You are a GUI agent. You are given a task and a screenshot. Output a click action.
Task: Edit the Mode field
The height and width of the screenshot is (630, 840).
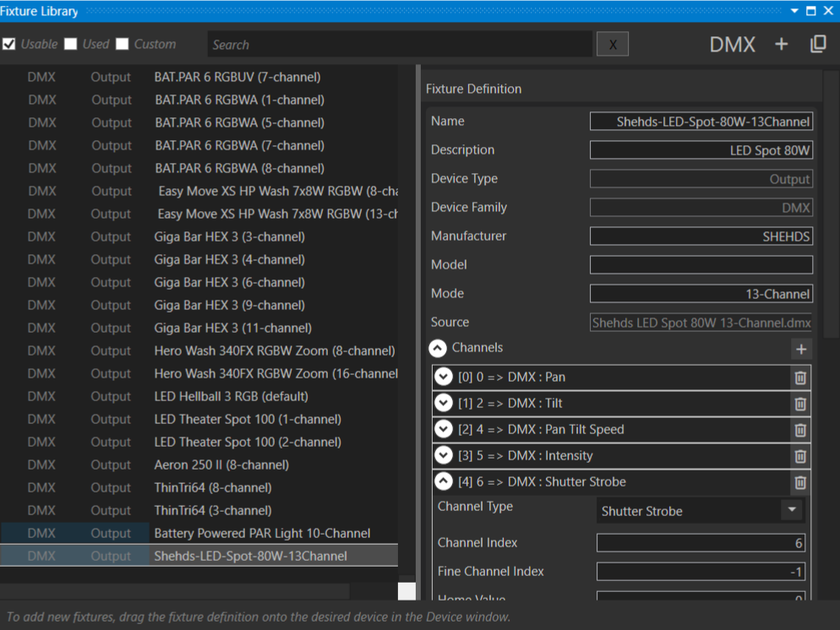coord(701,294)
